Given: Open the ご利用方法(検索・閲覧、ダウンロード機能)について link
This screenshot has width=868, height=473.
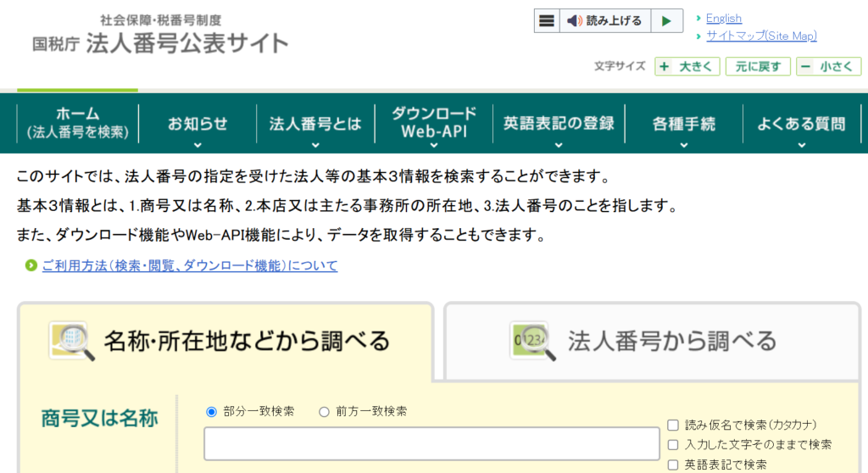Looking at the screenshot, I should [190, 266].
